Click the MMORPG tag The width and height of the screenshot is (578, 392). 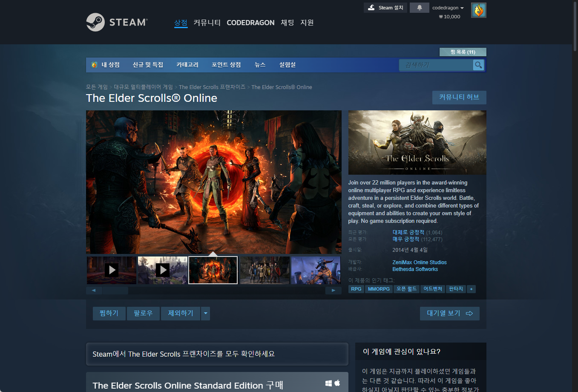click(x=379, y=289)
